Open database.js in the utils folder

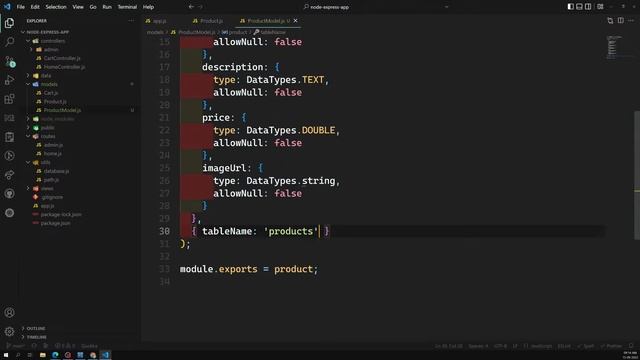click(x=56, y=171)
